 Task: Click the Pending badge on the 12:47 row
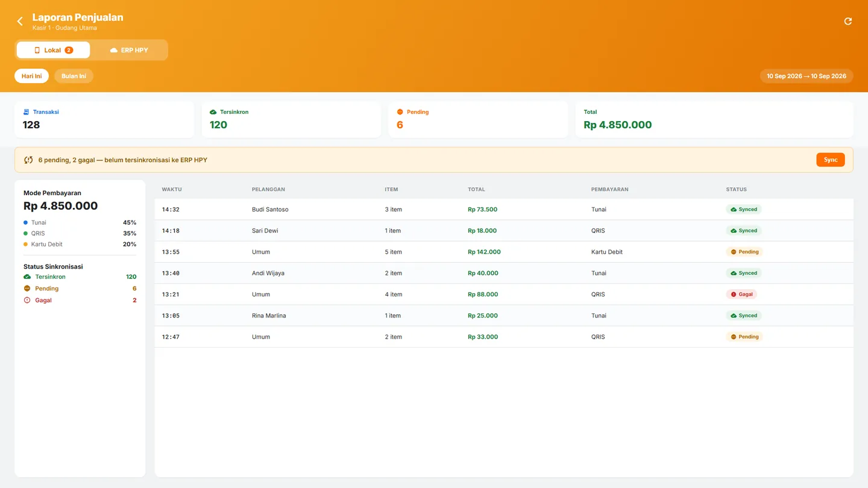744,337
